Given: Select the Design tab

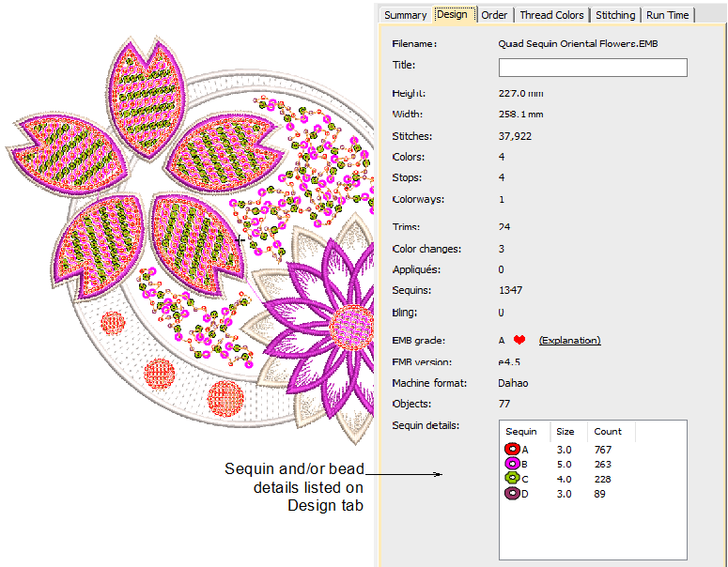Looking at the screenshot, I should tap(452, 15).
